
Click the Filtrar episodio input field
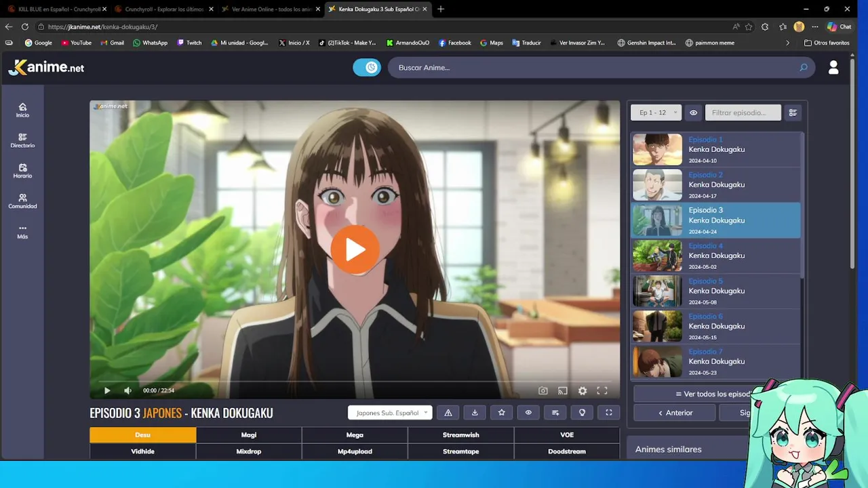(743, 113)
